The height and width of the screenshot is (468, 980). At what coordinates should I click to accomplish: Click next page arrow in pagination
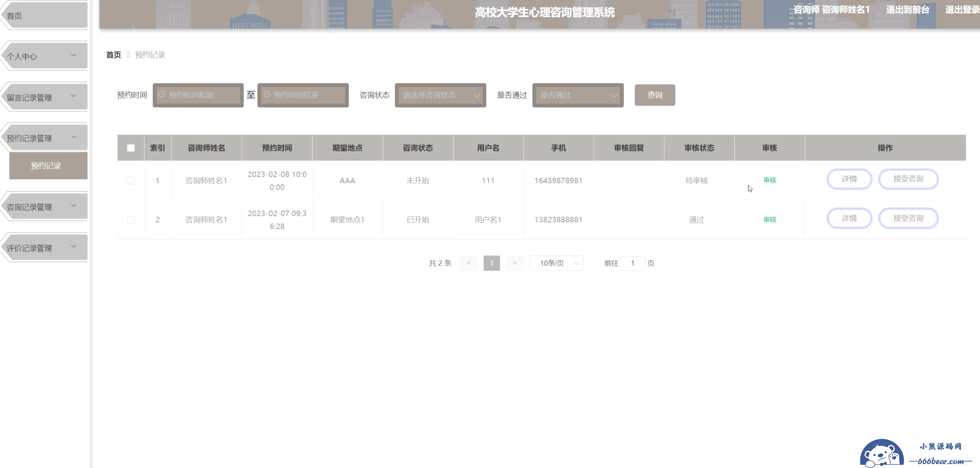514,263
